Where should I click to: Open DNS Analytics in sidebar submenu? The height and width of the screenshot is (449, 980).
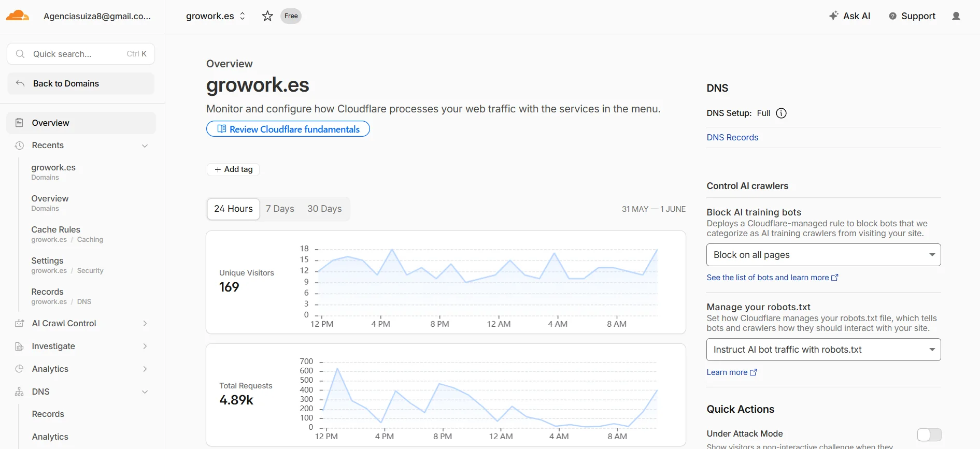point(50,437)
